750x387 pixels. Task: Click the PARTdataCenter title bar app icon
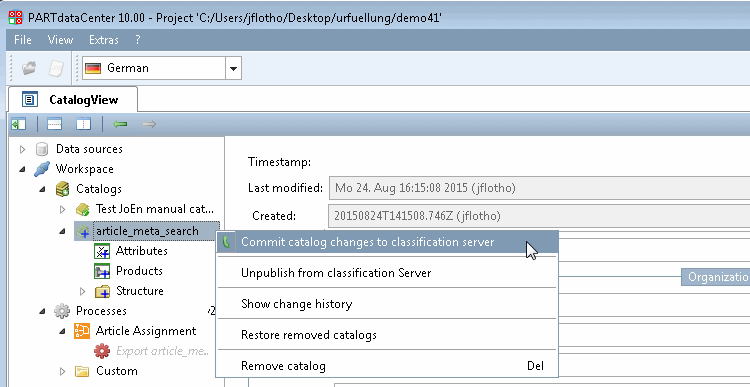(16, 18)
